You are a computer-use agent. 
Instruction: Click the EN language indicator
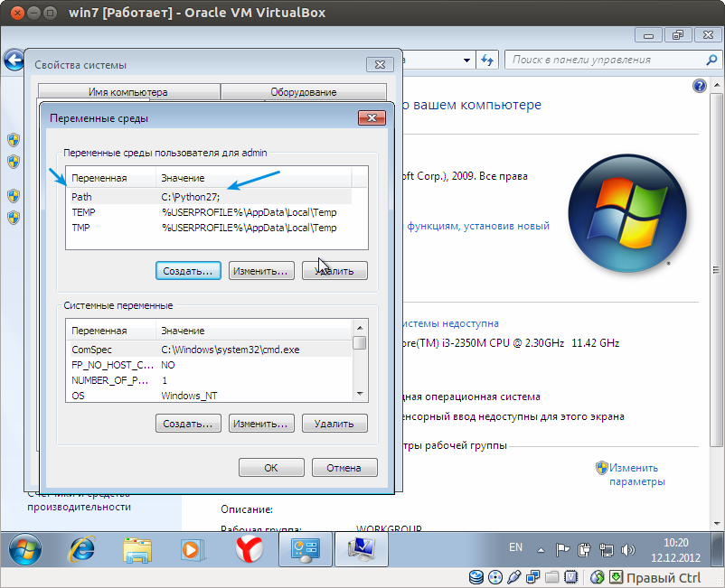pyautogui.click(x=515, y=547)
